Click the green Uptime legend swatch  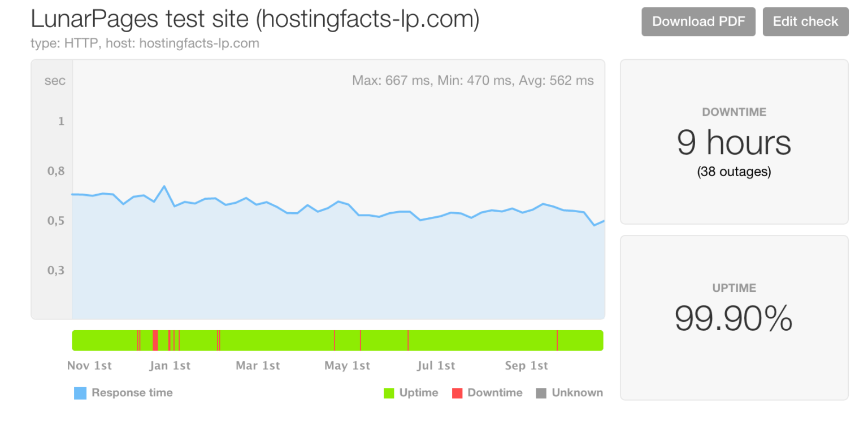click(389, 393)
